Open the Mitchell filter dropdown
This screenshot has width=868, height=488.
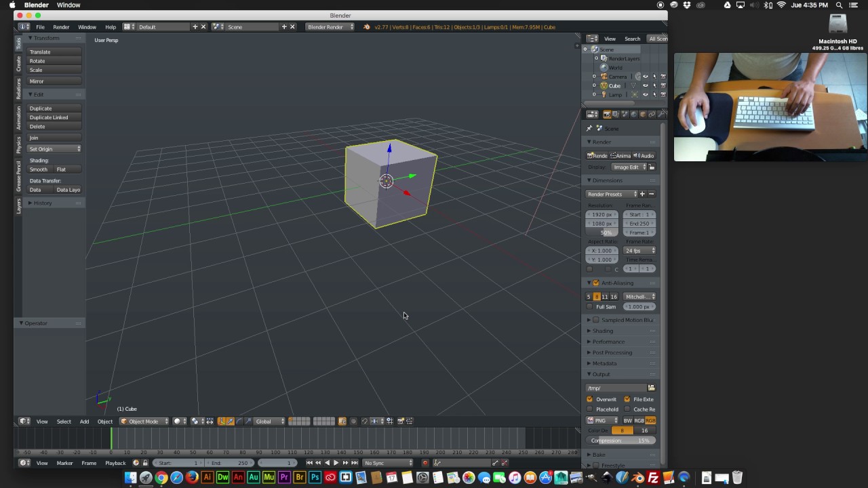click(x=639, y=297)
